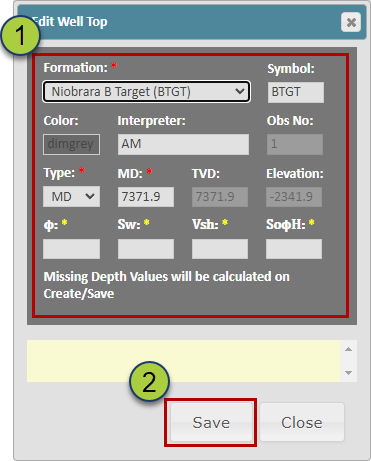The width and height of the screenshot is (371, 461).
Task: Click the Formation: label text
Action: point(76,68)
